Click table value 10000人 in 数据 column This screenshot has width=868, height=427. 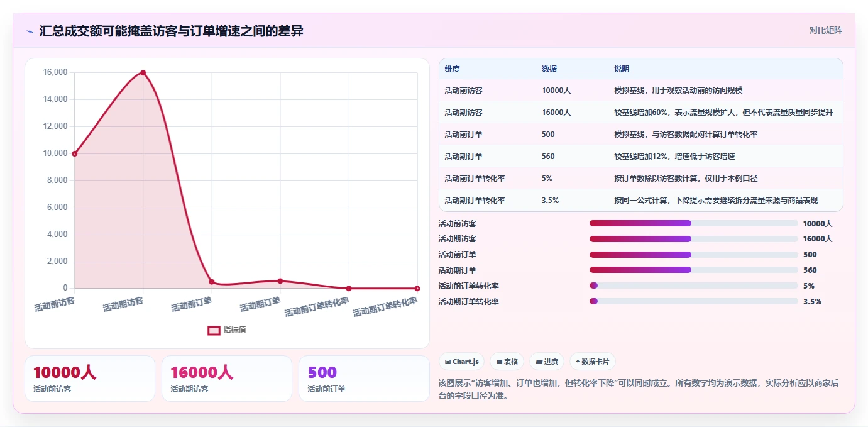[x=556, y=91]
